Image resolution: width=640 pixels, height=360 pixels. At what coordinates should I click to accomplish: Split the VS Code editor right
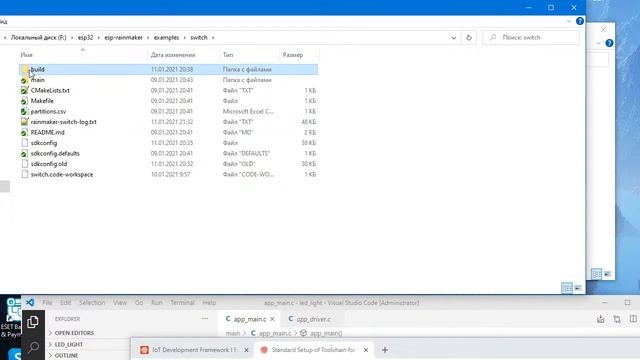point(633,319)
